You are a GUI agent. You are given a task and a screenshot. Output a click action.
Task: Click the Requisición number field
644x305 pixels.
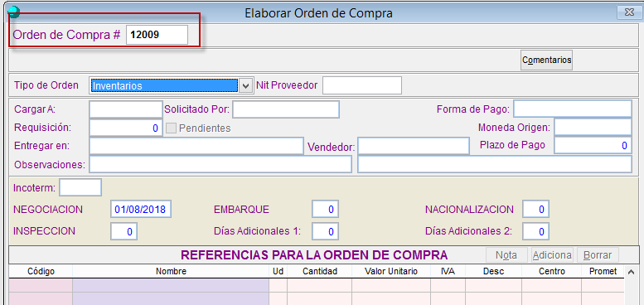click(x=126, y=128)
